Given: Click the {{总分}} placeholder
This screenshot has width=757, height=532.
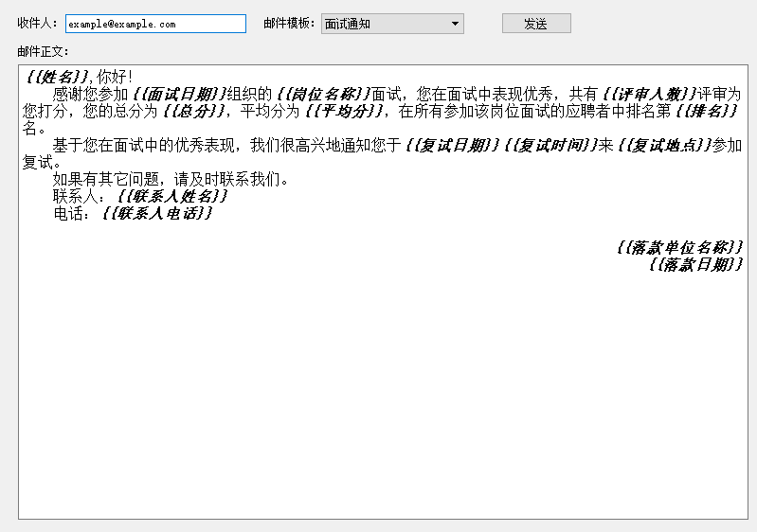Looking at the screenshot, I should point(194,111).
